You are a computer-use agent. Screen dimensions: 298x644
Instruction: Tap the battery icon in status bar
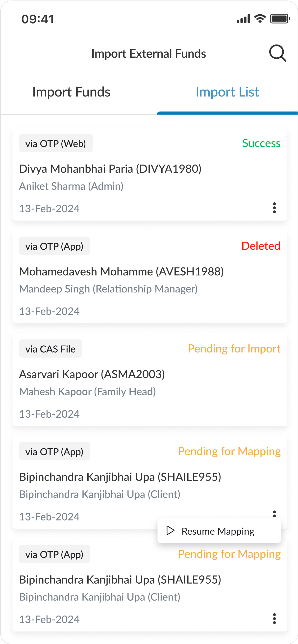coord(280,19)
